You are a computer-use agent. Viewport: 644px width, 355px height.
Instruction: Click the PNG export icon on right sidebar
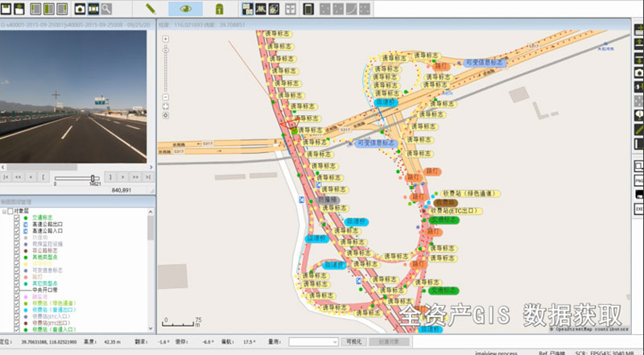[638, 181]
